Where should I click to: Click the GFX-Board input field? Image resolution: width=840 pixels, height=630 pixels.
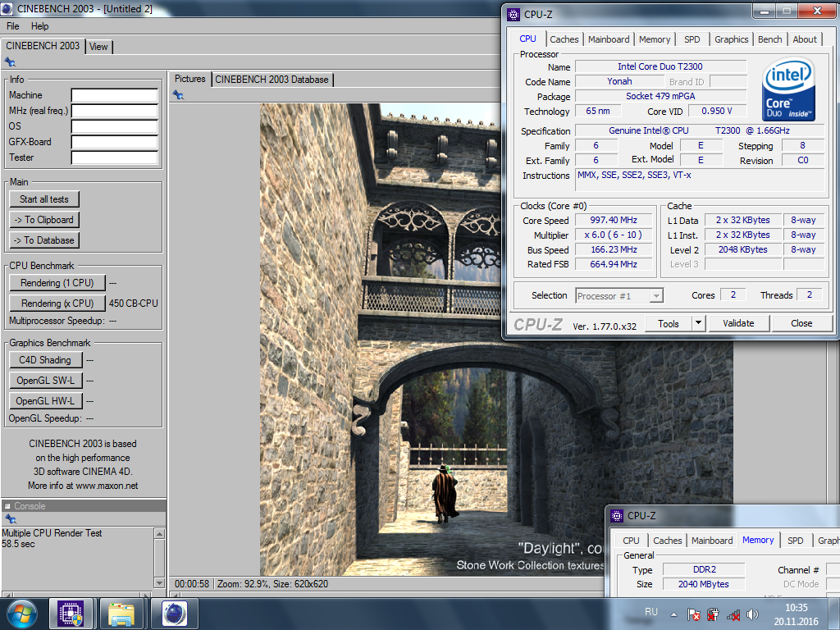(115, 142)
